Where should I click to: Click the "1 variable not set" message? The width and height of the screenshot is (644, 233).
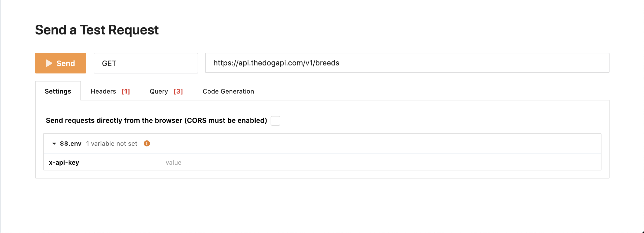[x=112, y=143]
